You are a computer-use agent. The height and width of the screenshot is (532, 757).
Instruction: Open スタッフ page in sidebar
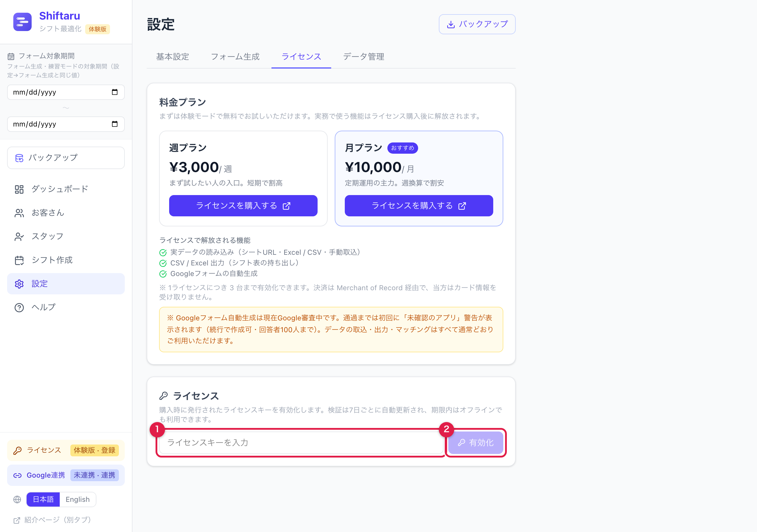pos(66,236)
